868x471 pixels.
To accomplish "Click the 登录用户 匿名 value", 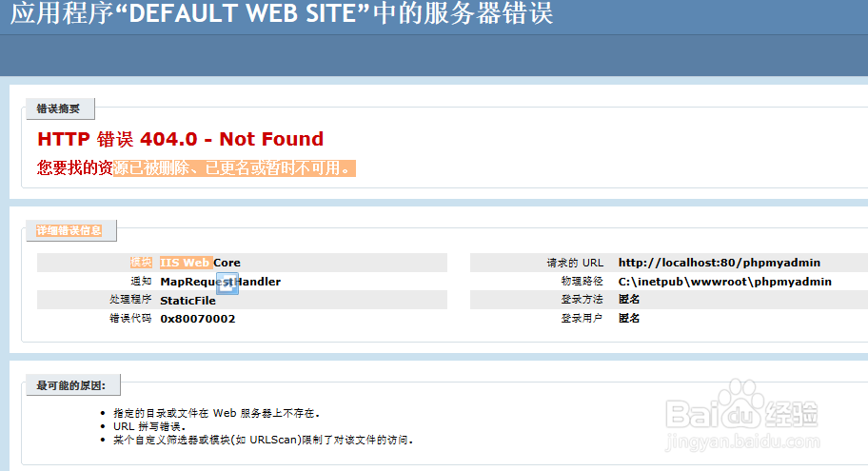I will coord(629,318).
